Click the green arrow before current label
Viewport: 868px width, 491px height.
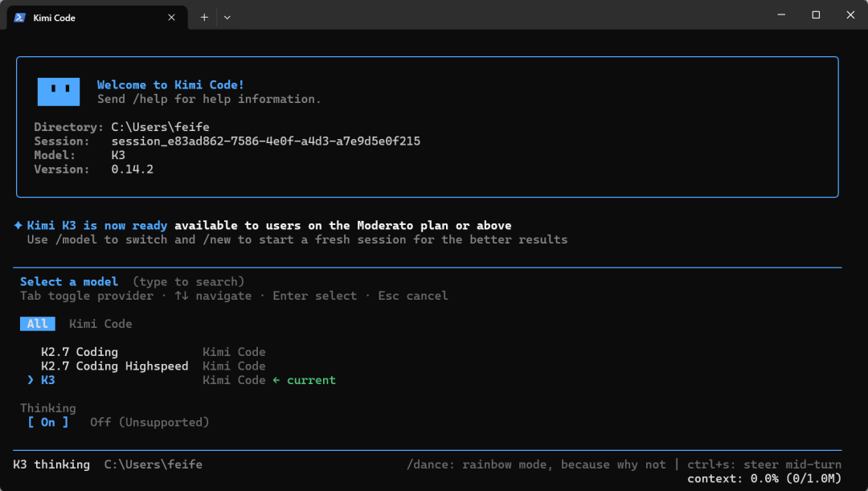(x=276, y=380)
